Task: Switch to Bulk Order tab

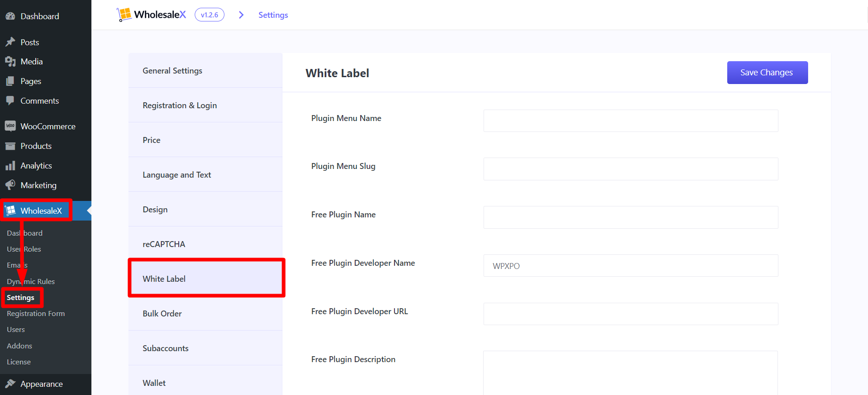Action: click(x=205, y=313)
